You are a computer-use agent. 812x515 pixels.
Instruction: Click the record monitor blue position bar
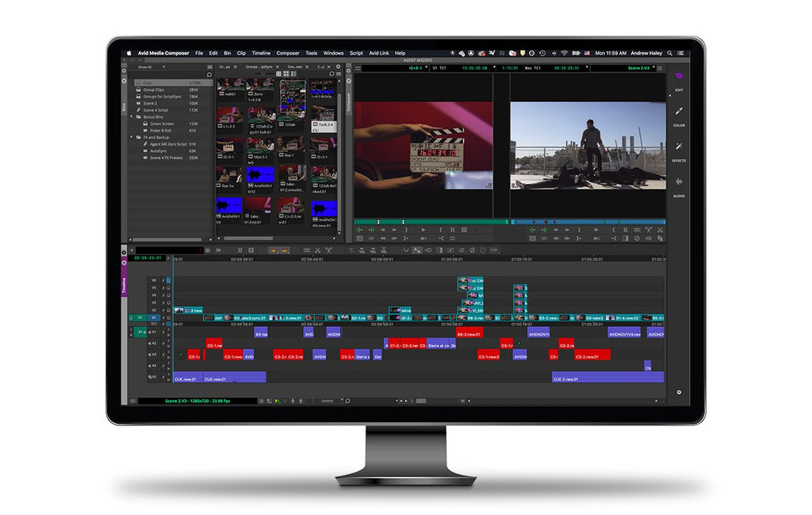589,222
